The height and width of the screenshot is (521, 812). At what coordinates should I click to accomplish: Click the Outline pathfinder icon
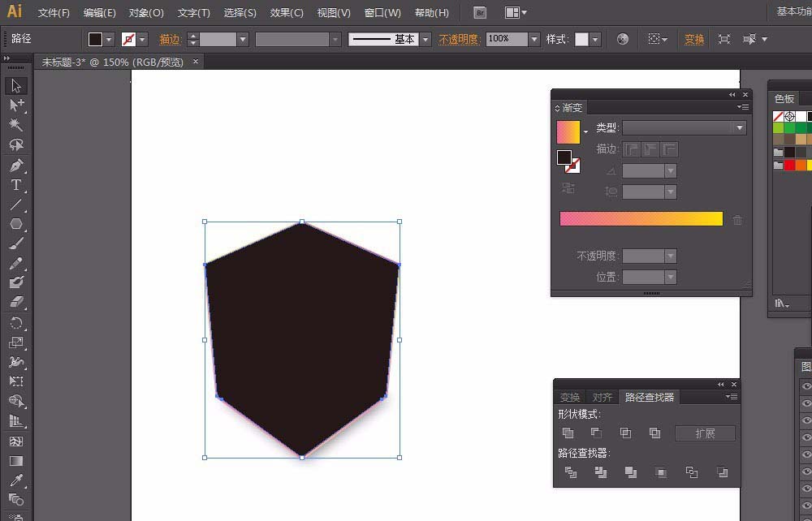coord(691,471)
